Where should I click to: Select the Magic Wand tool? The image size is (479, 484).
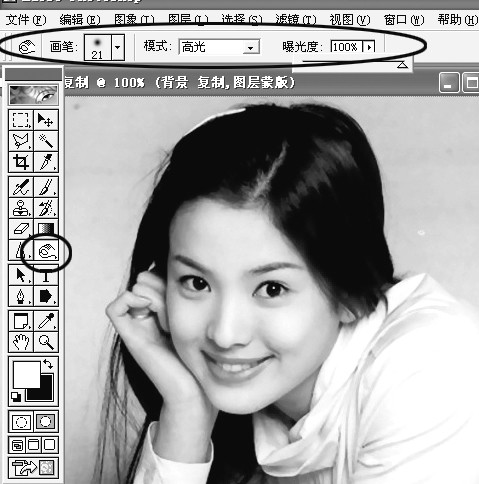click(x=46, y=141)
